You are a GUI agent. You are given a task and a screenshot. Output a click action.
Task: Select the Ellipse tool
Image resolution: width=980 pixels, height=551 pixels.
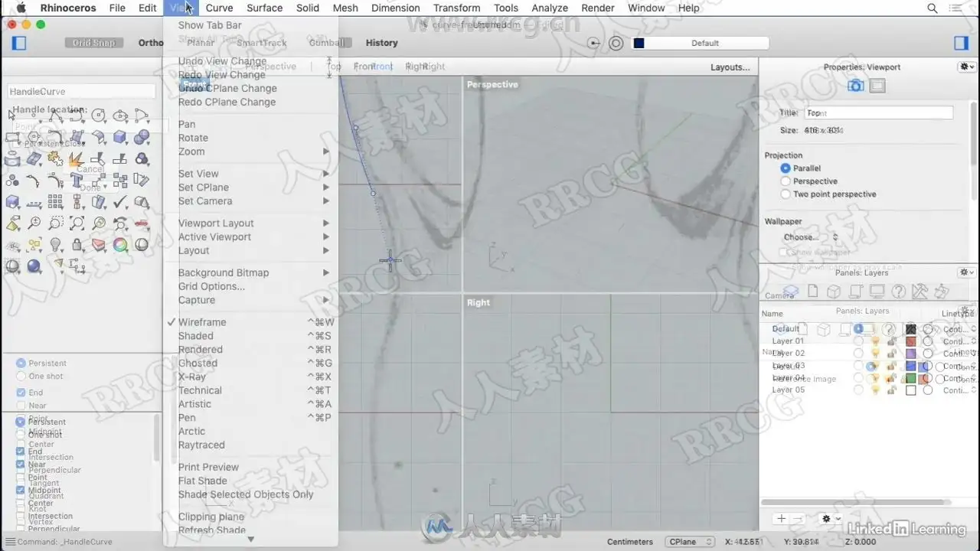(120, 116)
